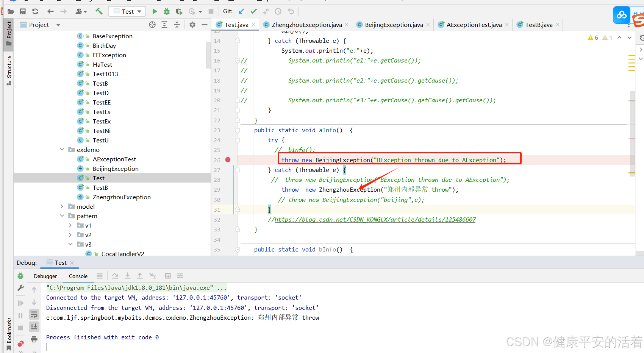Start debugging via the bug icon

[167, 11]
